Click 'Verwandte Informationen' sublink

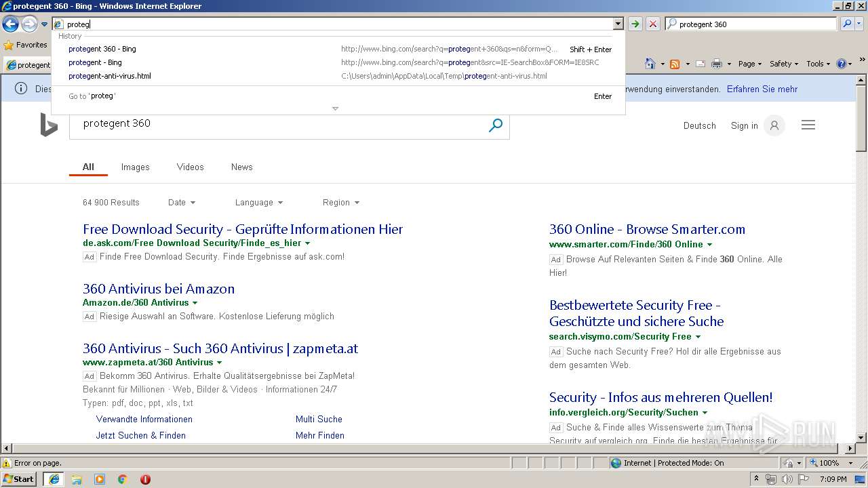(144, 419)
